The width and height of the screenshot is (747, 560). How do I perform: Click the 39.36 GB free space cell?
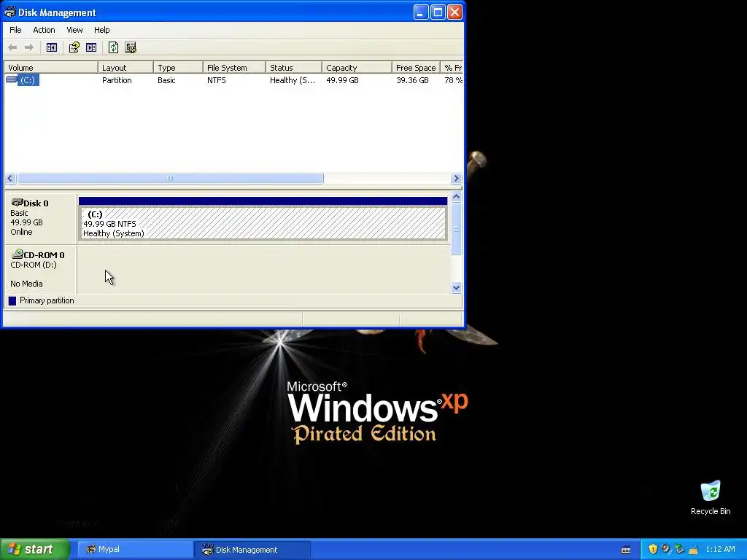point(412,80)
